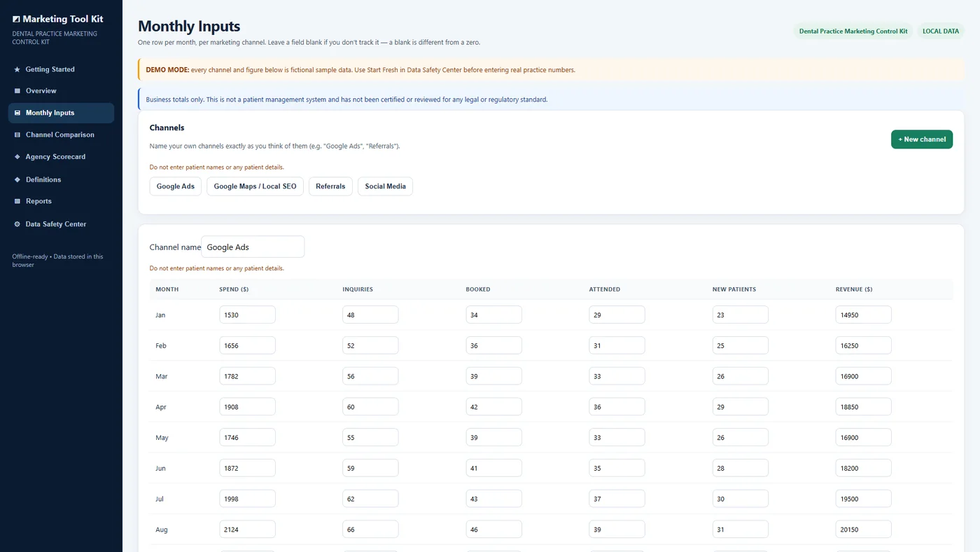
Task: Click the Agency Scorecard diamond icon
Action: click(17, 157)
